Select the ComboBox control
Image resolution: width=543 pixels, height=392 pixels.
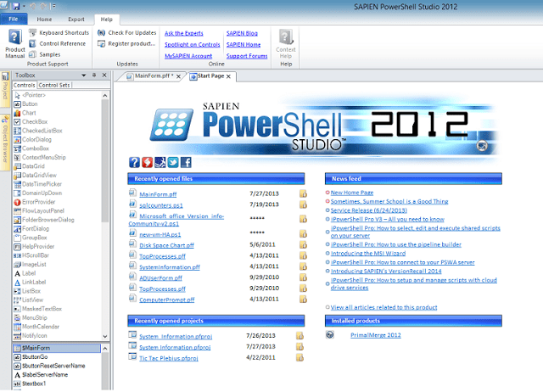(x=31, y=148)
